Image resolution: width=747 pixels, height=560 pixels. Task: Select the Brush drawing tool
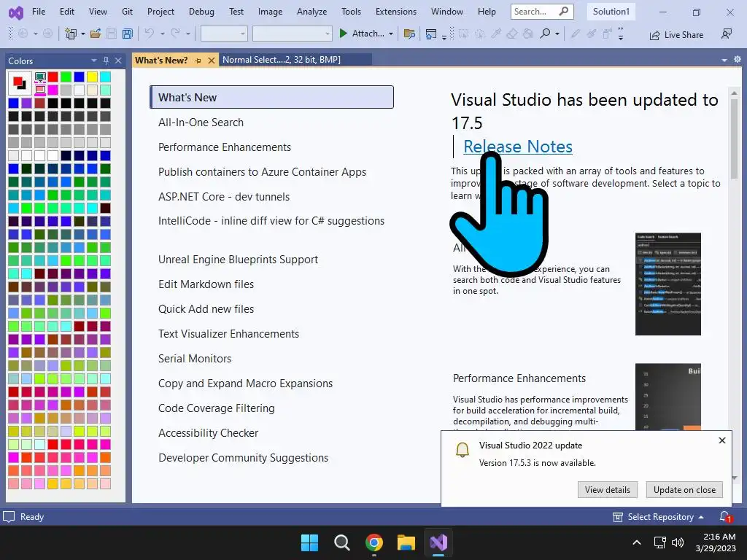click(x=591, y=34)
